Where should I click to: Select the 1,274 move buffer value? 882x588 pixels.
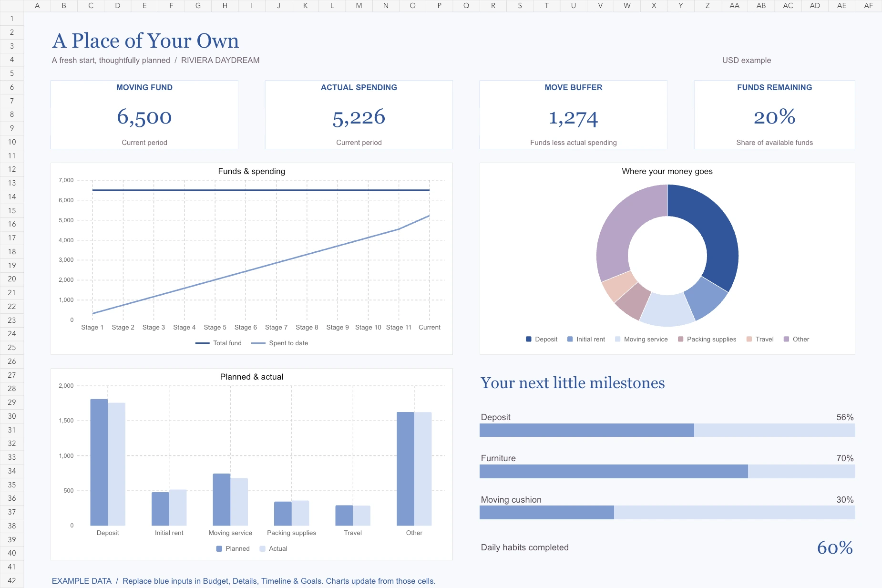pyautogui.click(x=574, y=118)
